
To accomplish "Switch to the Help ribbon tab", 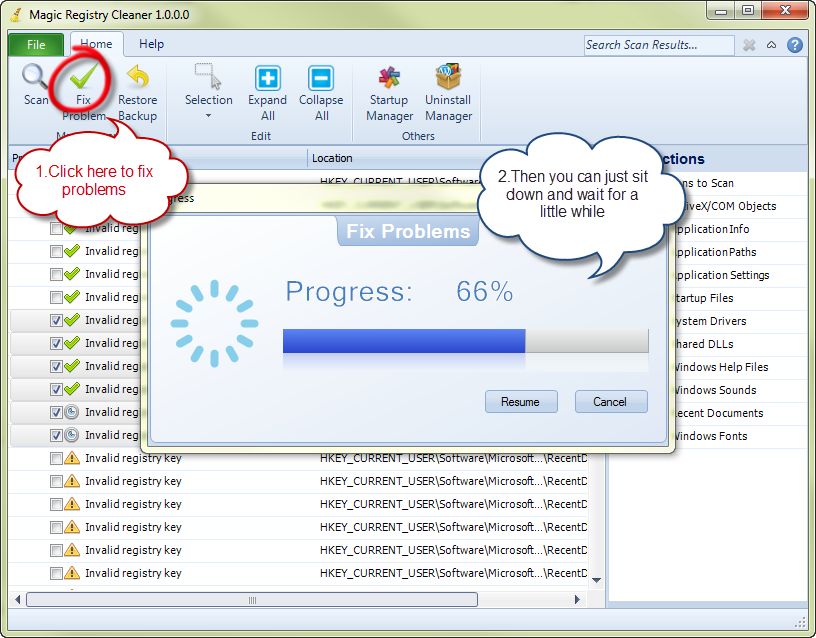I will [x=151, y=44].
